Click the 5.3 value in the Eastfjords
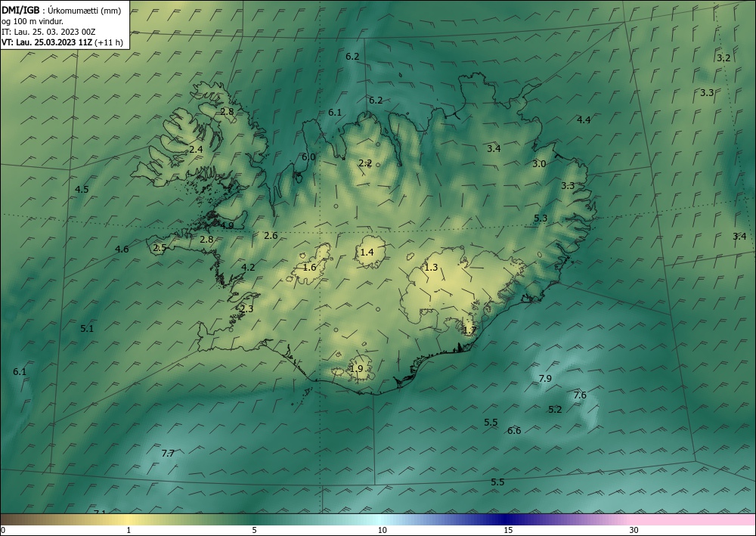Viewport: 756px width, 536px height. [x=541, y=218]
